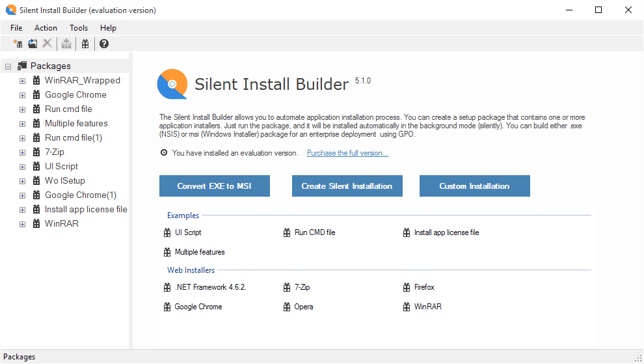This screenshot has height=364, width=644.
Task: Click Create Silent Installation button
Action: tap(347, 186)
